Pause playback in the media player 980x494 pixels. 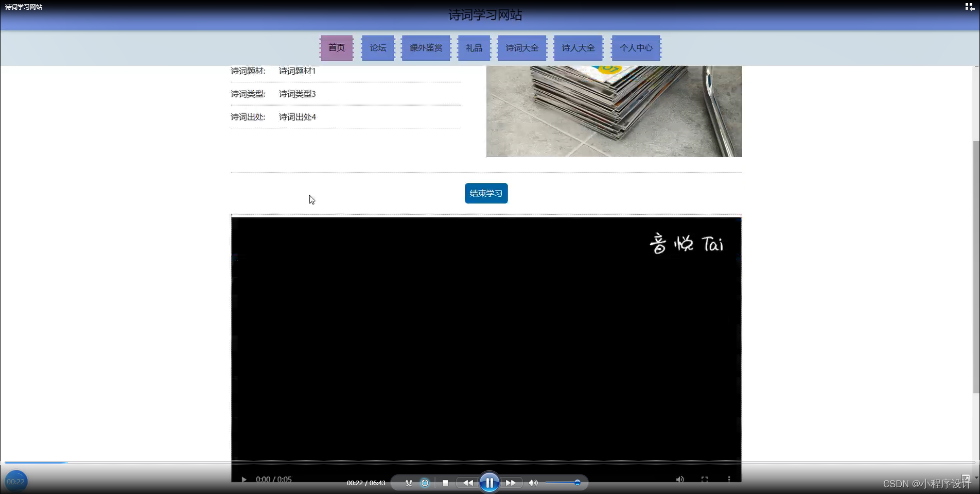pyautogui.click(x=489, y=483)
